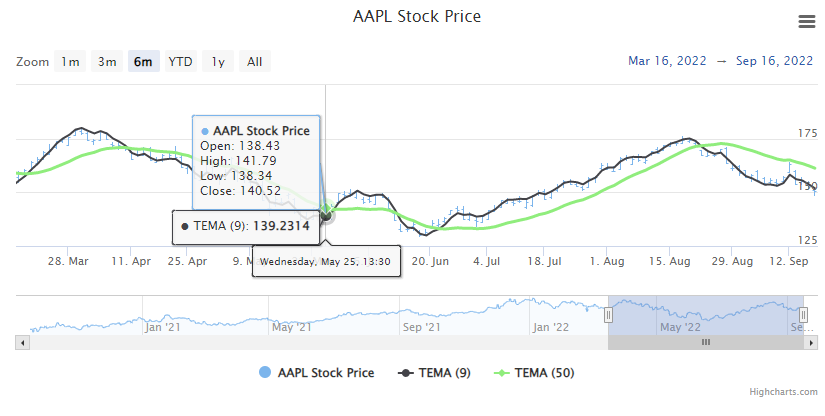Image resolution: width=825 pixels, height=416 pixels.
Task: Select the 1m zoom range
Action: [x=70, y=62]
